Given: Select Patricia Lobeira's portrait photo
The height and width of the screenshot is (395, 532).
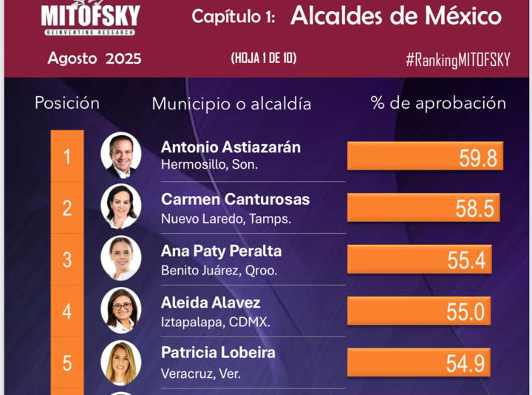Looking at the screenshot, I should tap(121, 362).
